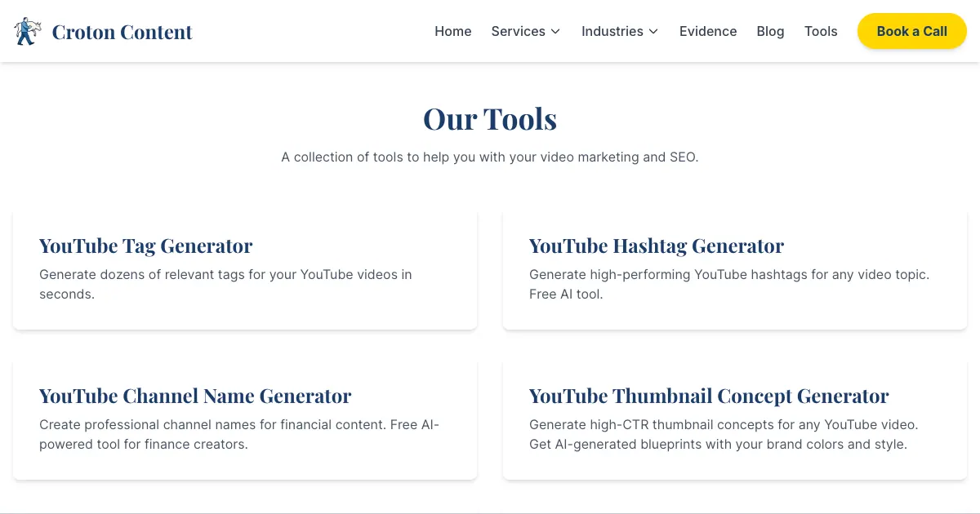Click the "Generate high-performing YouTube hashtags" description
This screenshot has height=514, width=980.
tap(729, 284)
